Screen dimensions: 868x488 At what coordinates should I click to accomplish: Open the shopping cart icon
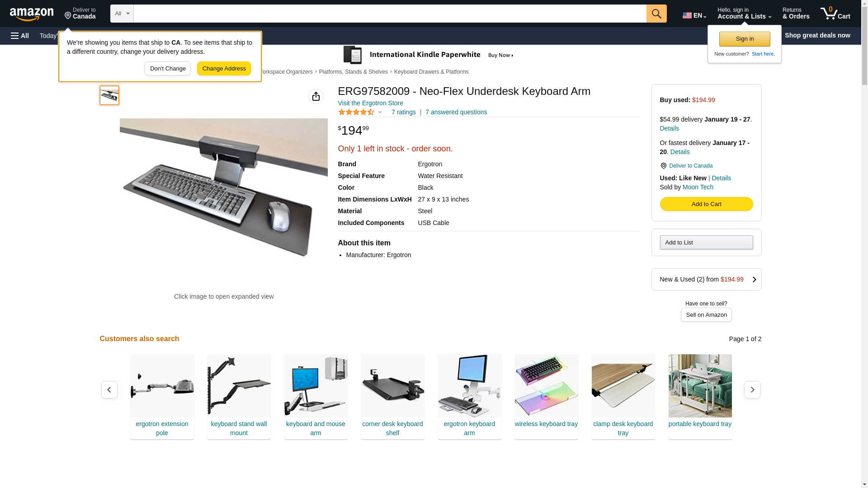[835, 14]
